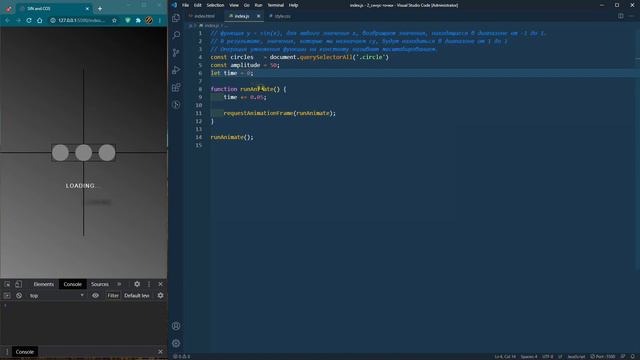Screen dimensions: 640x360
Task: Open the View menu
Action: (234, 5)
